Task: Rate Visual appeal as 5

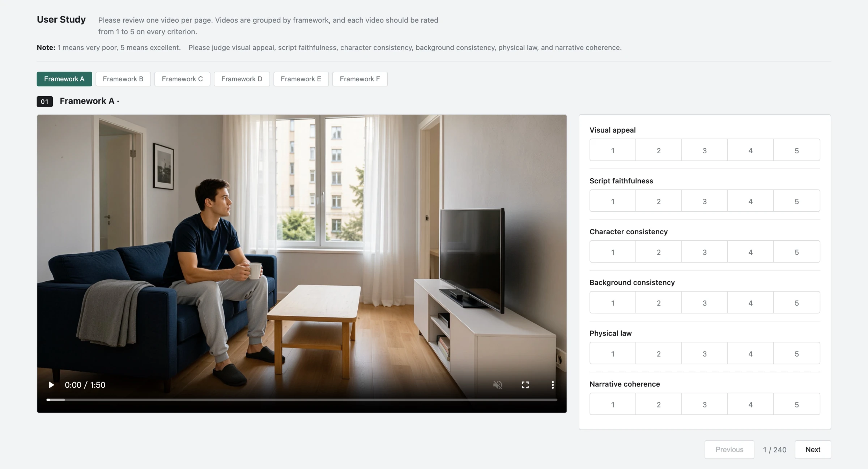Action: point(797,150)
